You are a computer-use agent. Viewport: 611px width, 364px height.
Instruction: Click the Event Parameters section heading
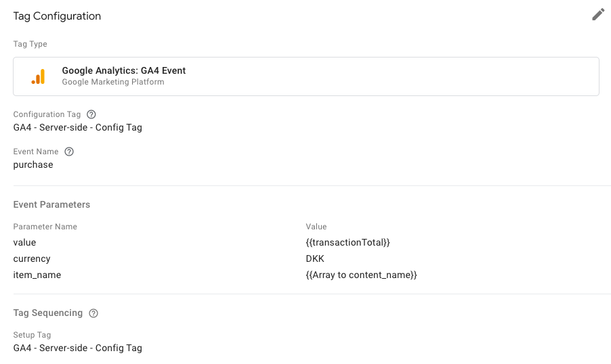(51, 205)
